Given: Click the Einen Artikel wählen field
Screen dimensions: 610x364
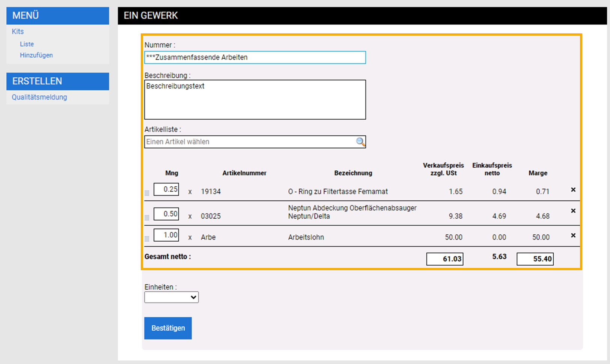Looking at the screenshot, I should 250,142.
